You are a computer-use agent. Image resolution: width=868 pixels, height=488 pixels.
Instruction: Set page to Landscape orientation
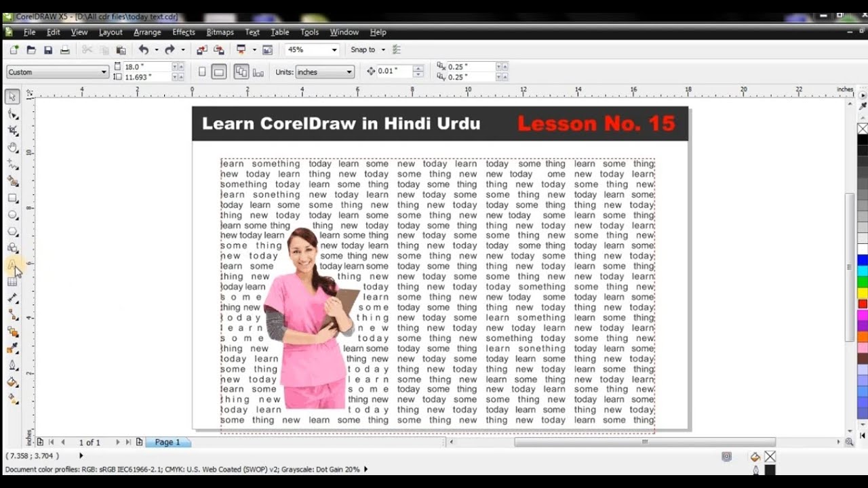click(x=218, y=72)
